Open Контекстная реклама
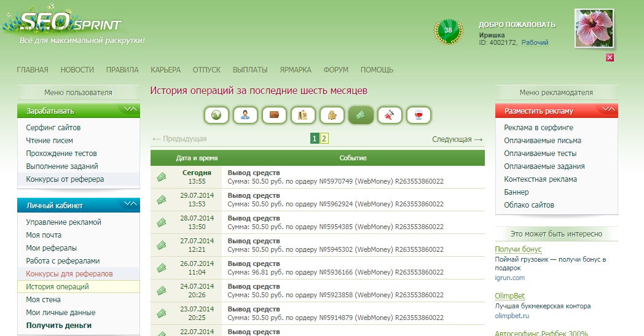The height and width of the screenshot is (336, 644). point(540,179)
